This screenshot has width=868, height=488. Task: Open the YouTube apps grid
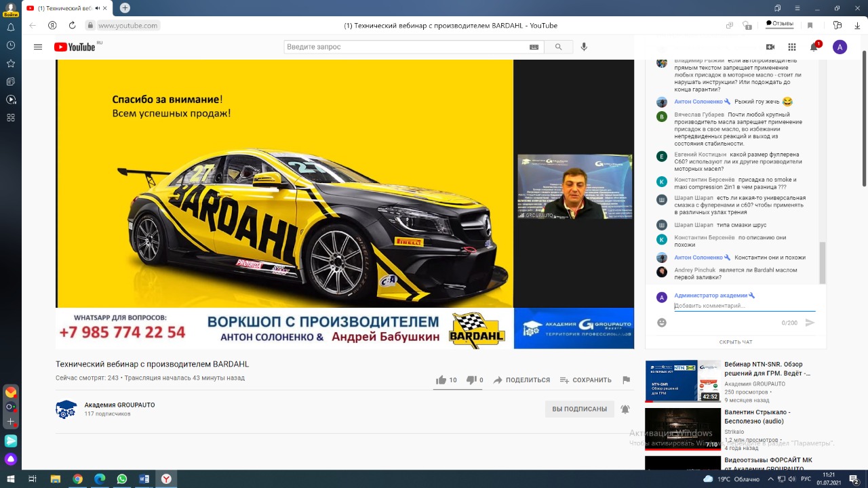click(x=792, y=47)
